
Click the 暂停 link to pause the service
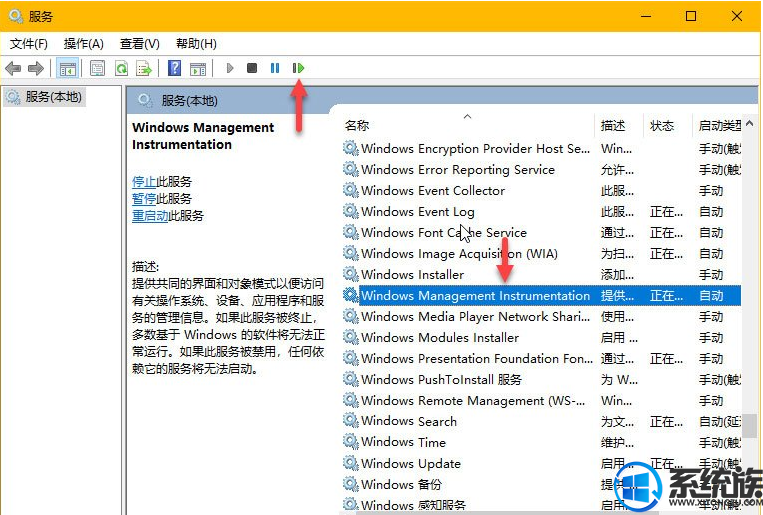(x=144, y=199)
